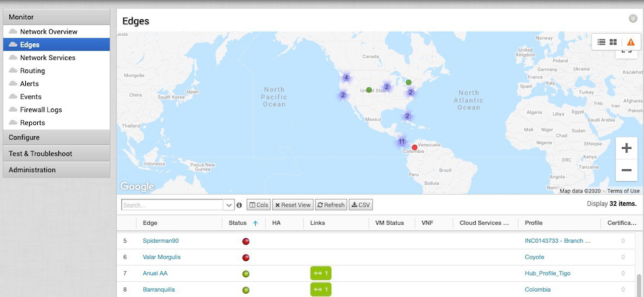Sort by the Status column header

tap(237, 223)
